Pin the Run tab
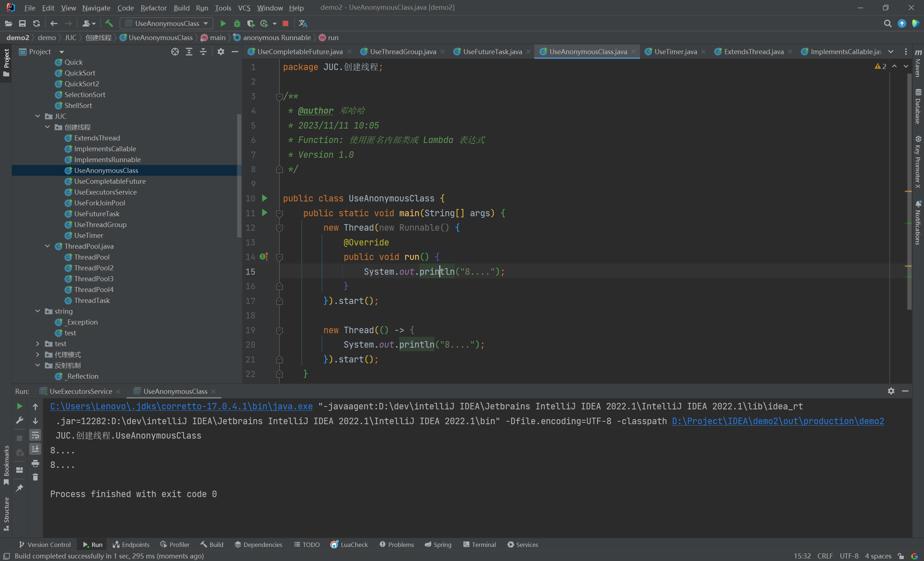The image size is (924, 561). (x=19, y=488)
